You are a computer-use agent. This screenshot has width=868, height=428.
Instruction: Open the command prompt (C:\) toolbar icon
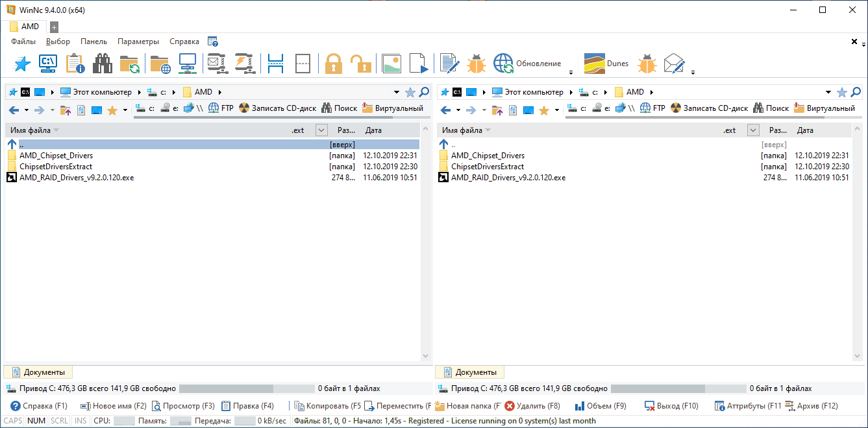click(48, 64)
